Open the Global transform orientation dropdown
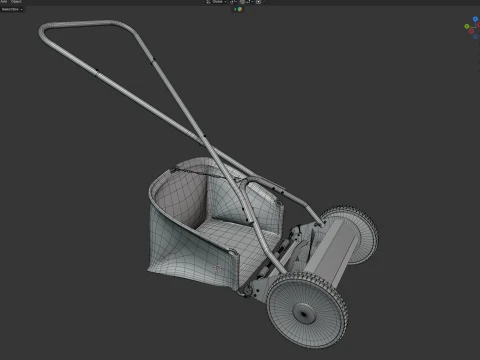Viewport: 480px width, 360px height. [217, 2]
